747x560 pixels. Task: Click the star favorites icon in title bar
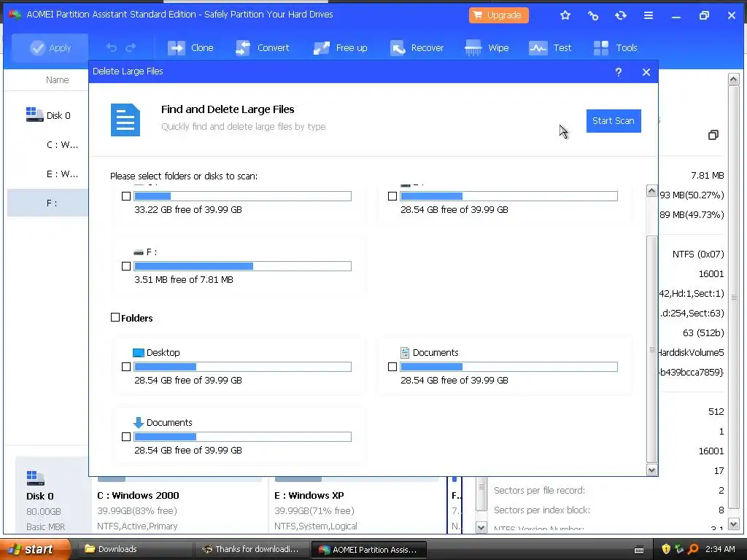tap(565, 15)
